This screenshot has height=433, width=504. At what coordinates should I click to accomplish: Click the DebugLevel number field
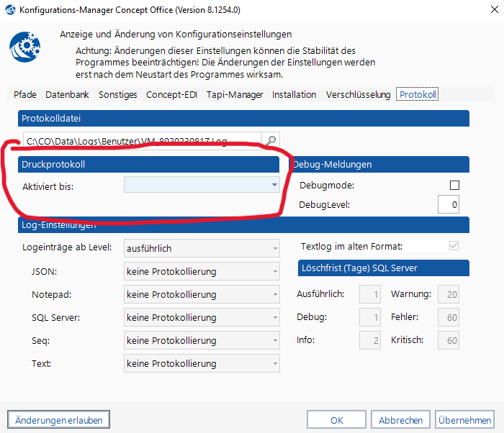tap(449, 205)
